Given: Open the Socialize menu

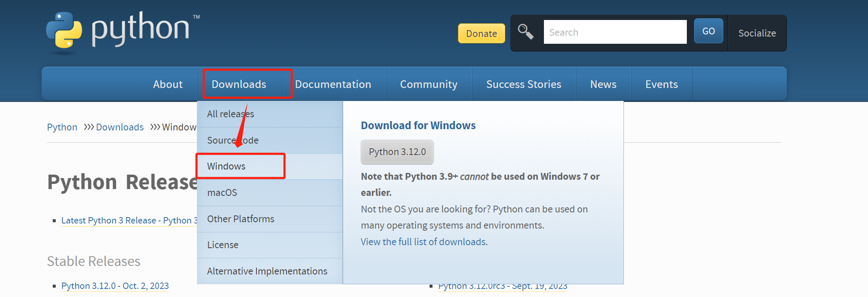Looking at the screenshot, I should (x=757, y=33).
